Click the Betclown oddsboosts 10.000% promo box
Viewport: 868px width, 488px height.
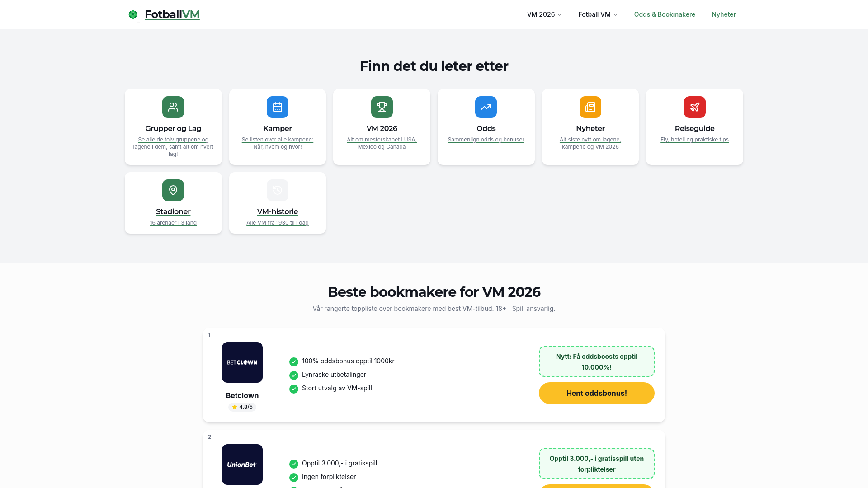tap(597, 361)
